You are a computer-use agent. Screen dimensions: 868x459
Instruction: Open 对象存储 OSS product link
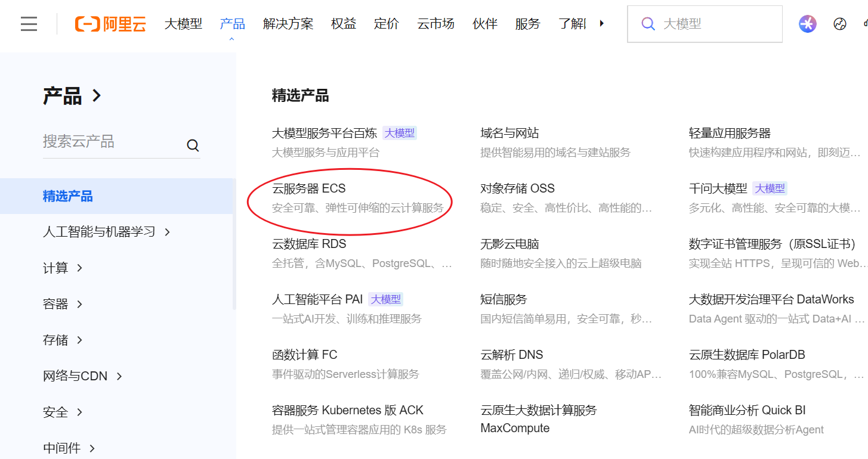517,188
